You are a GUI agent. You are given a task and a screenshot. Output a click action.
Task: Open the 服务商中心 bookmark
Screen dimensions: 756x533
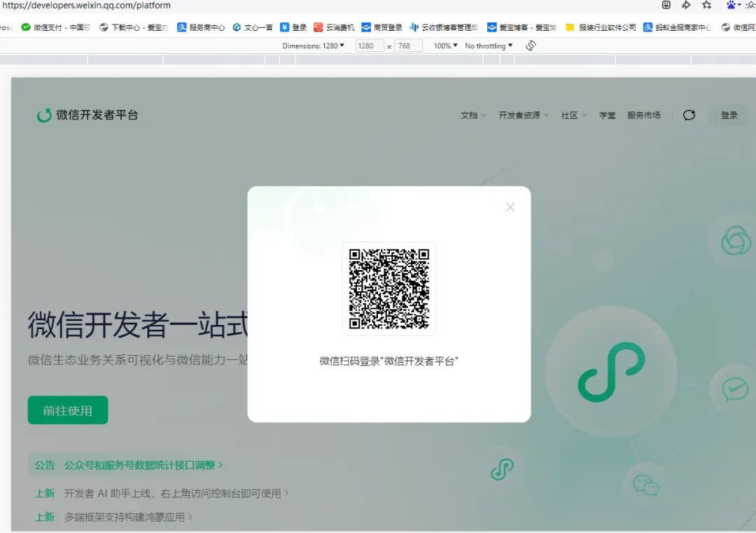coord(201,27)
